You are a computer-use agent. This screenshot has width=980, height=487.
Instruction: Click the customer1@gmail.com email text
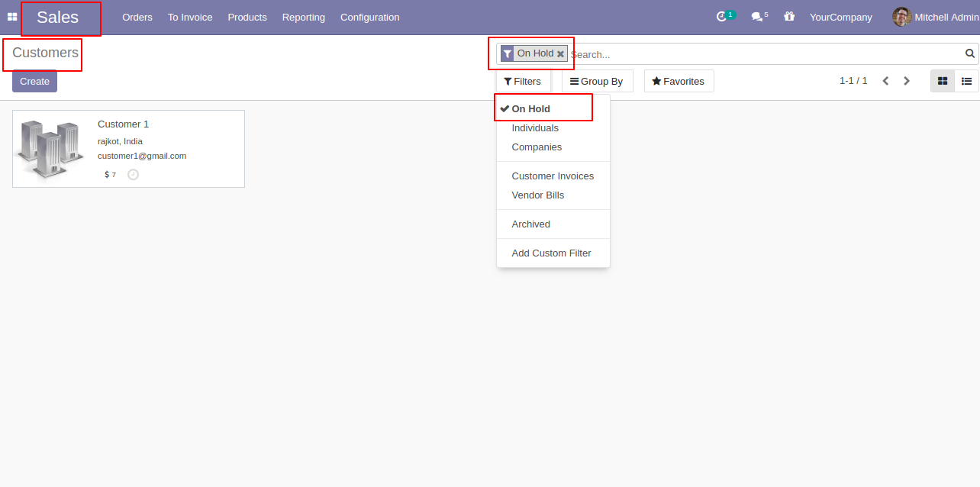(142, 156)
